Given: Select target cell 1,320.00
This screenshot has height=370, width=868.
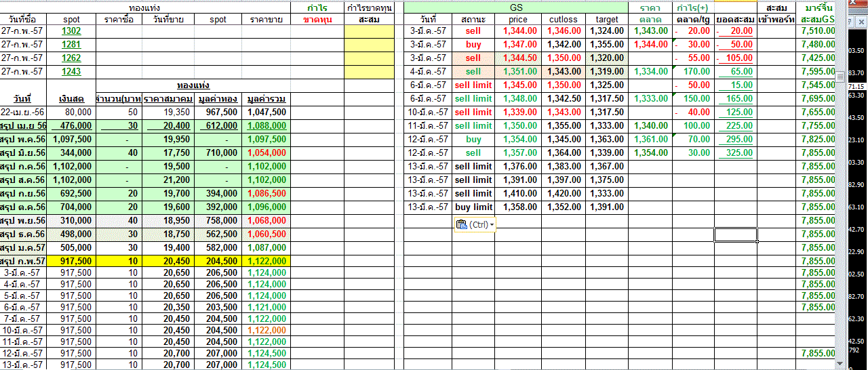Looking at the screenshot, I should 607,58.
